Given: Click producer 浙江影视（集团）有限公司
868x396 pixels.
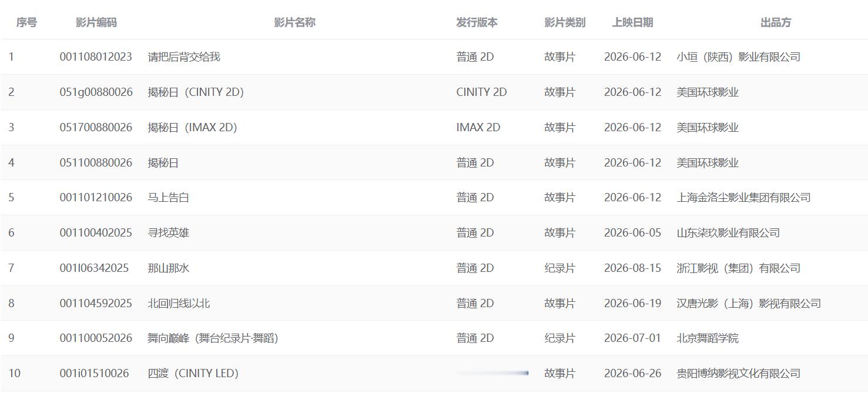Looking at the screenshot, I should click(738, 268).
